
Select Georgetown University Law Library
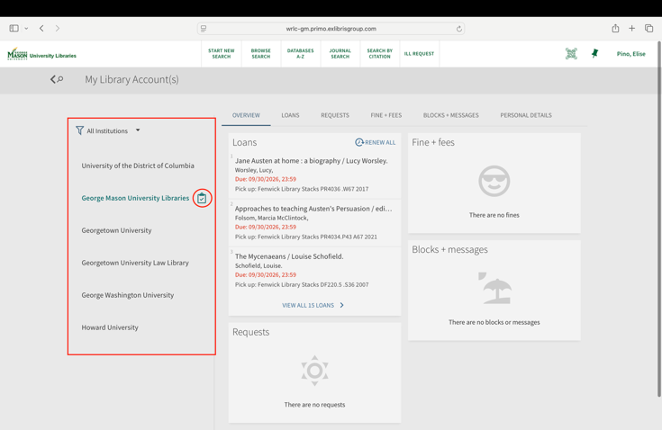point(135,263)
